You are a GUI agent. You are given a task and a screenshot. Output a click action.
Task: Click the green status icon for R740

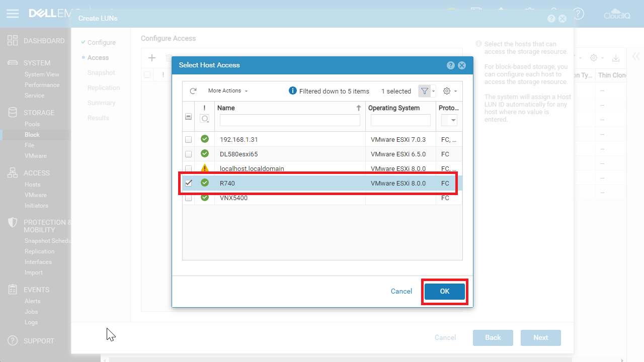(x=205, y=183)
